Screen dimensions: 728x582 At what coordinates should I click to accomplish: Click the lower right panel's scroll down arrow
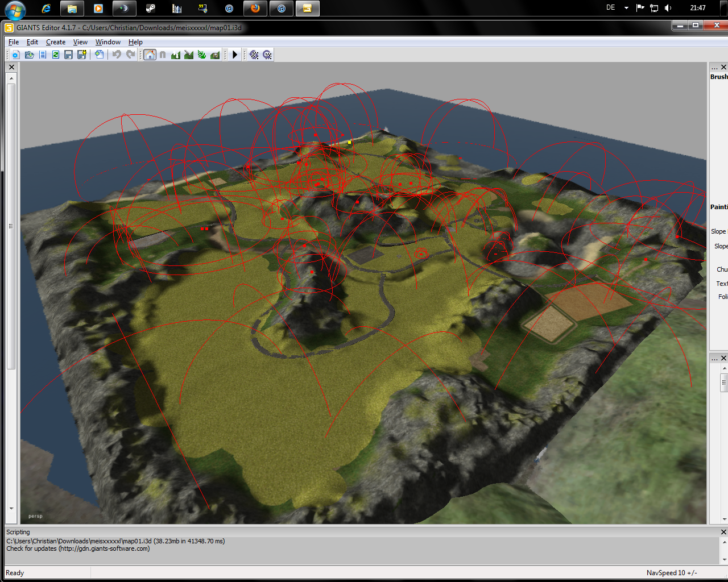point(724,519)
